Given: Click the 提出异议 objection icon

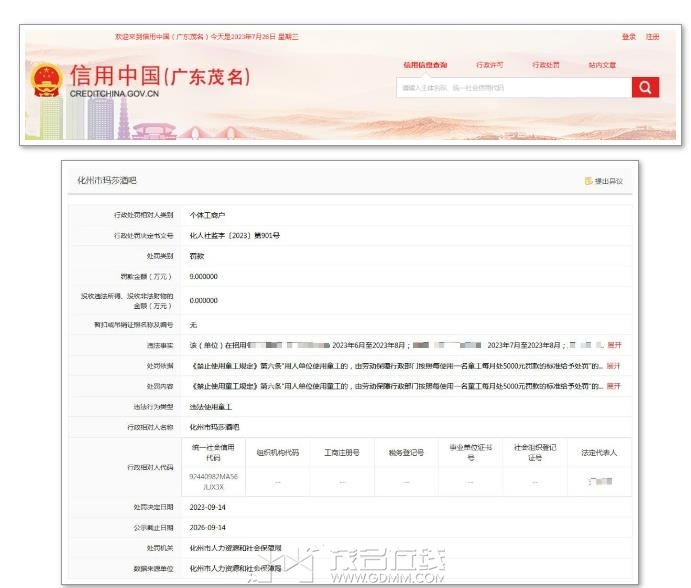Looking at the screenshot, I should 588,181.
